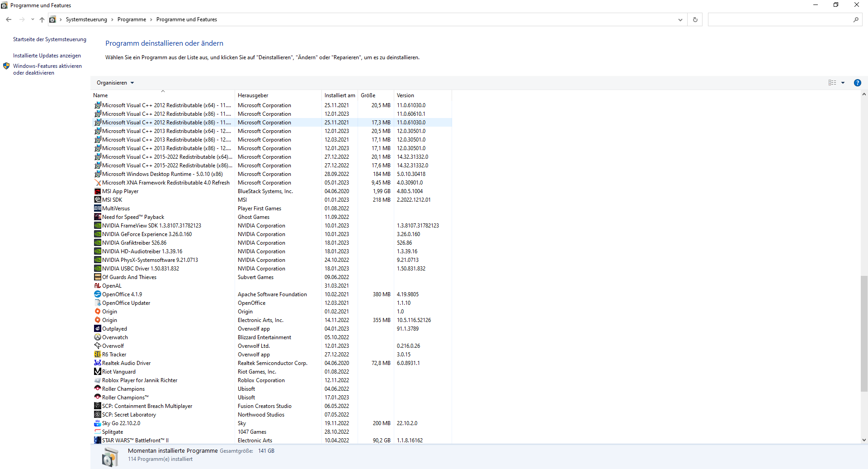Click the Sky Go program icon
The height and width of the screenshot is (469, 868).
click(x=97, y=423)
